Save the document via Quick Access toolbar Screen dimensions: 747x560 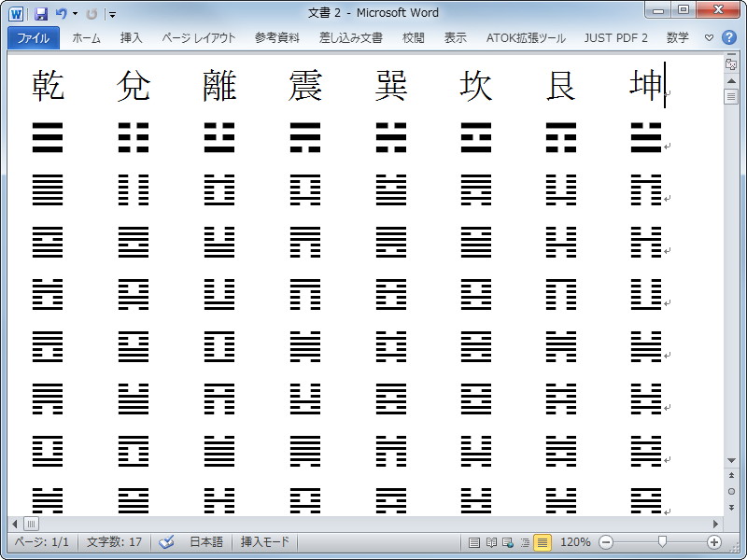pos(42,13)
